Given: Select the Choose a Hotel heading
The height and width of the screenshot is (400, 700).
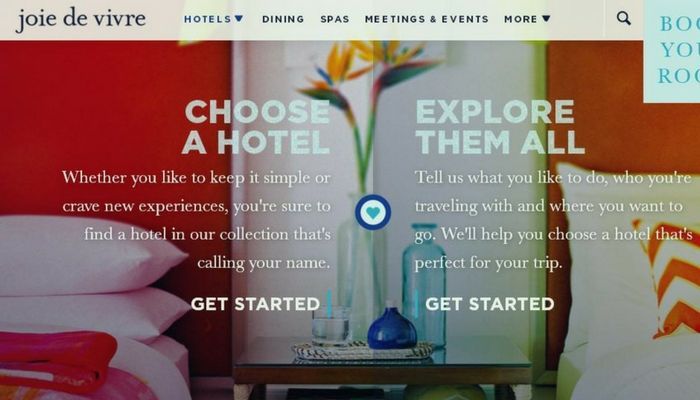Looking at the screenshot, I should point(256,127).
